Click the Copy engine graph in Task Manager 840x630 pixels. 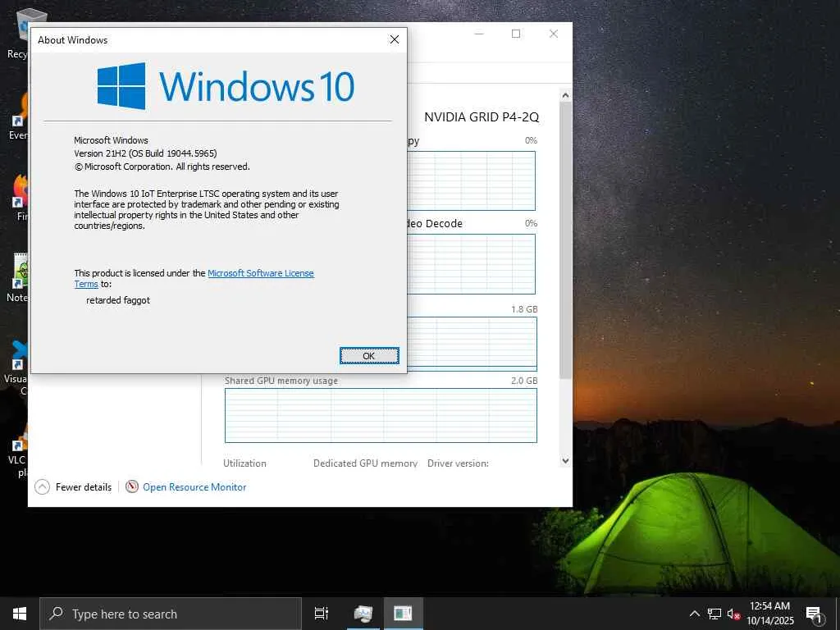[x=472, y=180]
